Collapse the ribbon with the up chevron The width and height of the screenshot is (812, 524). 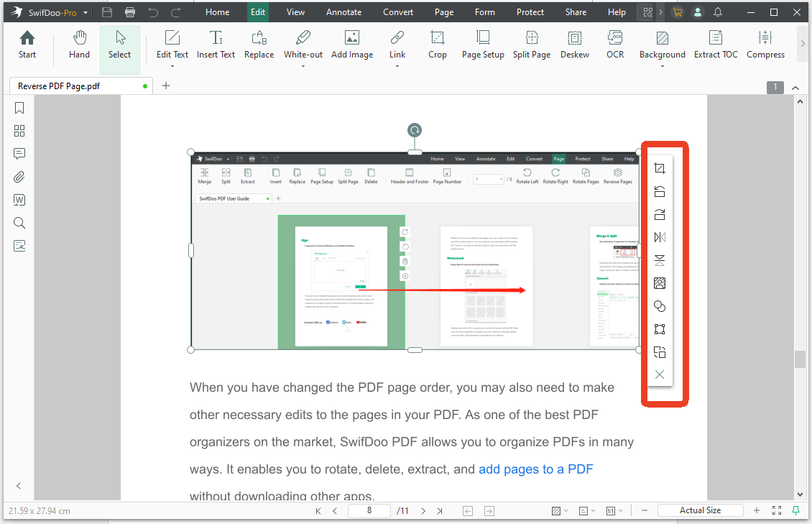(x=795, y=88)
